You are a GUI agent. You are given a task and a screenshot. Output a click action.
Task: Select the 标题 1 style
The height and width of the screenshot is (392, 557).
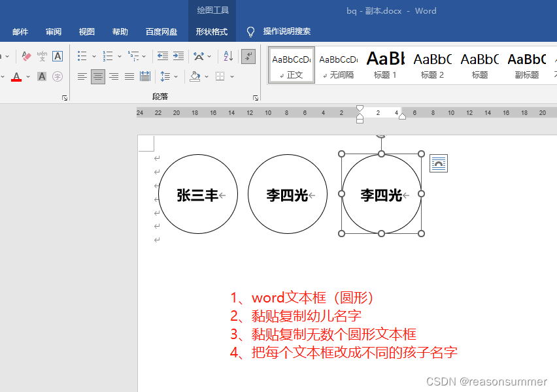385,65
